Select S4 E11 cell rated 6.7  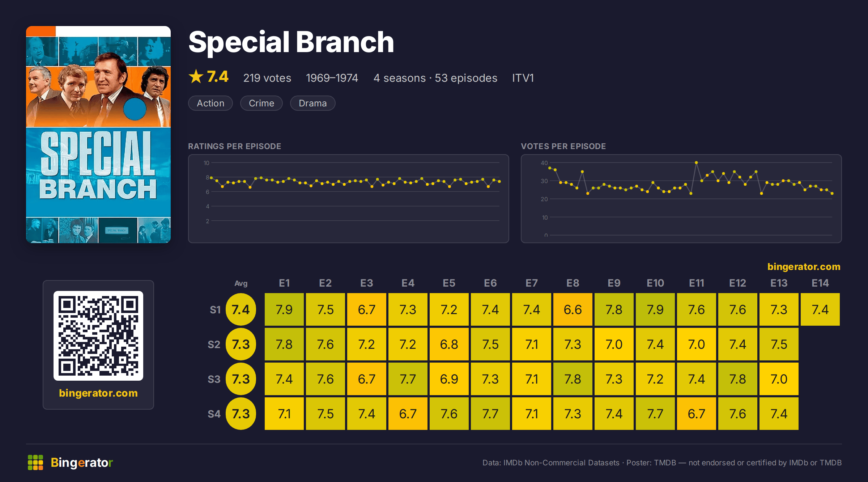pos(697,414)
